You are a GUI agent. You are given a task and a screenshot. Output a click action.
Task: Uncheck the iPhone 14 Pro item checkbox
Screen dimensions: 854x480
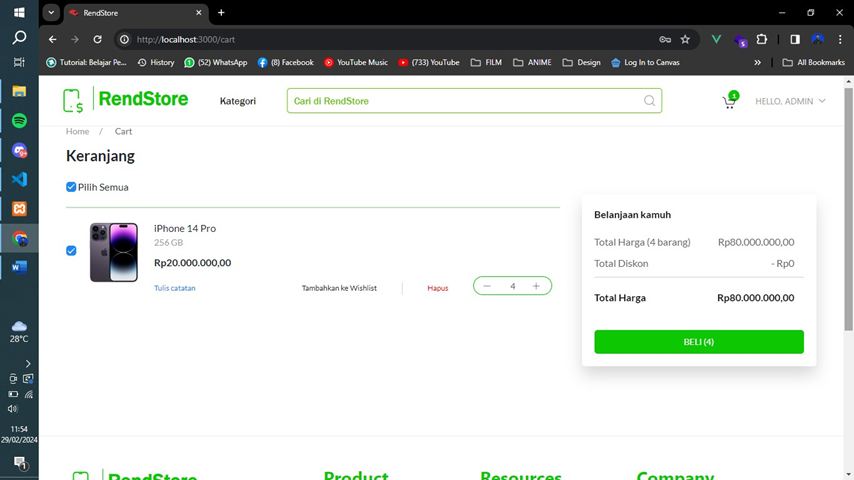coord(71,251)
